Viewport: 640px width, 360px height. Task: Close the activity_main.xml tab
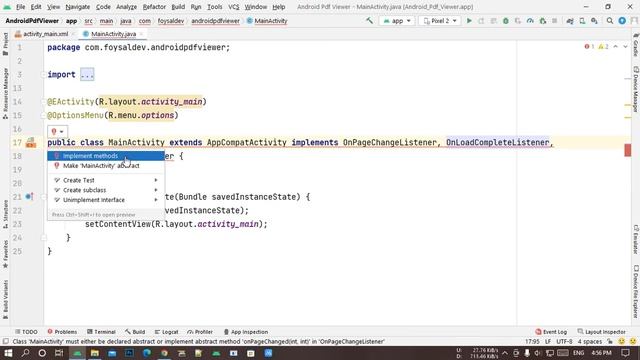point(73,34)
